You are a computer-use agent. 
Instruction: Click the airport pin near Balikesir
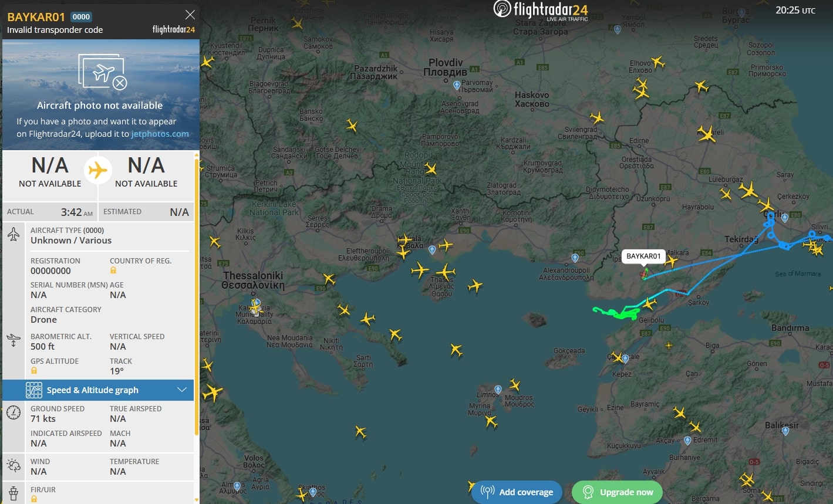pyautogui.click(x=785, y=431)
